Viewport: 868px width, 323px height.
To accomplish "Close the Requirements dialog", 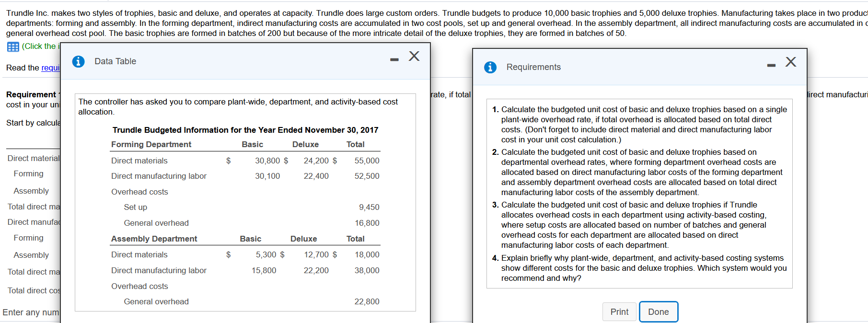I will point(791,62).
